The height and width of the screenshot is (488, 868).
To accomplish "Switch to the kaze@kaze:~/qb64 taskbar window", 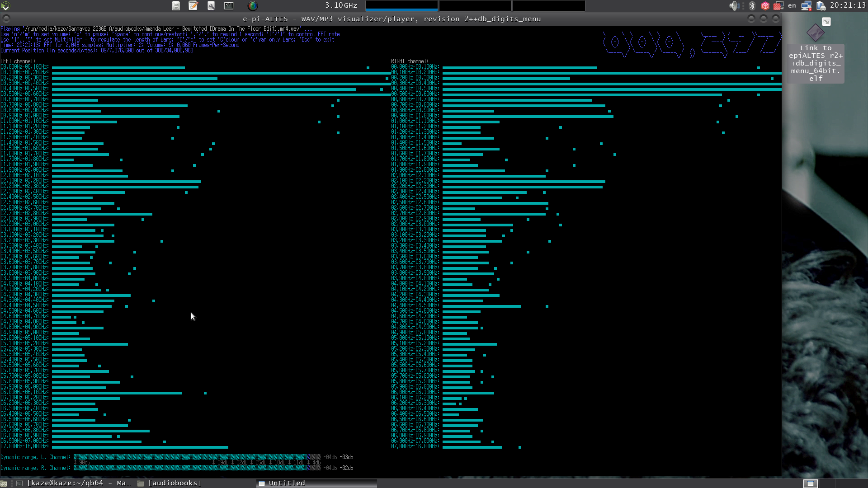I will (74, 483).
